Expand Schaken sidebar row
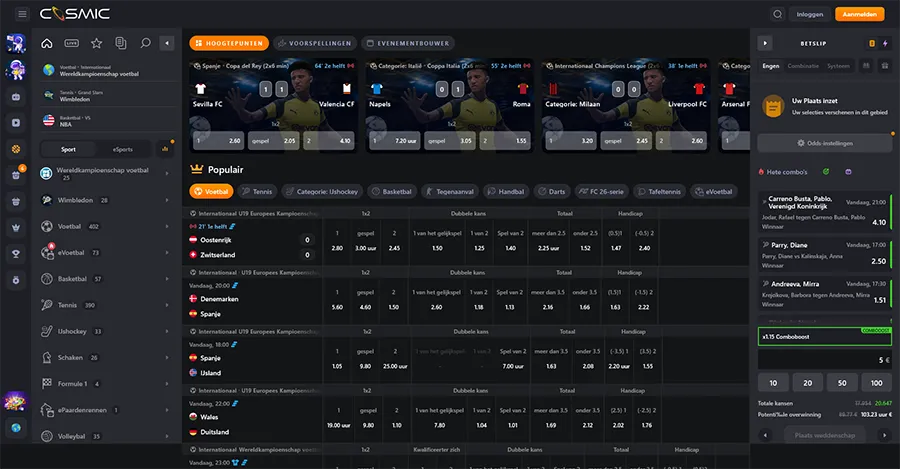The width and height of the screenshot is (900, 469). (107, 358)
